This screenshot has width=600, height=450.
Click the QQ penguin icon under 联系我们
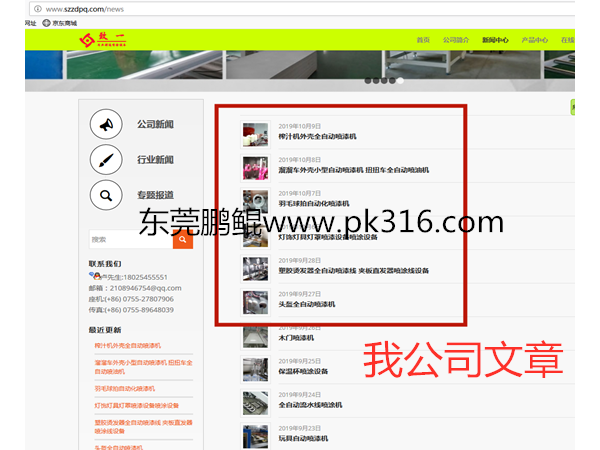[x=95, y=276]
